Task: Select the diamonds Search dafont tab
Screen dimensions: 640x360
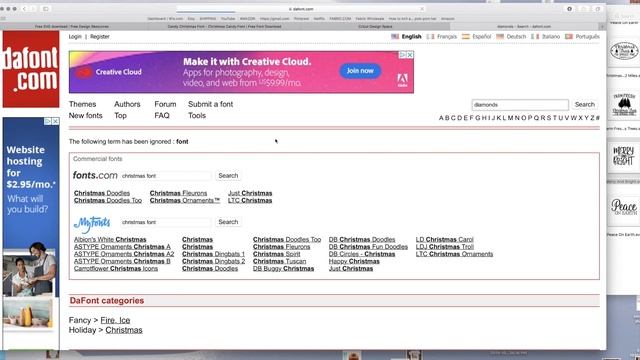Action: click(x=524, y=27)
